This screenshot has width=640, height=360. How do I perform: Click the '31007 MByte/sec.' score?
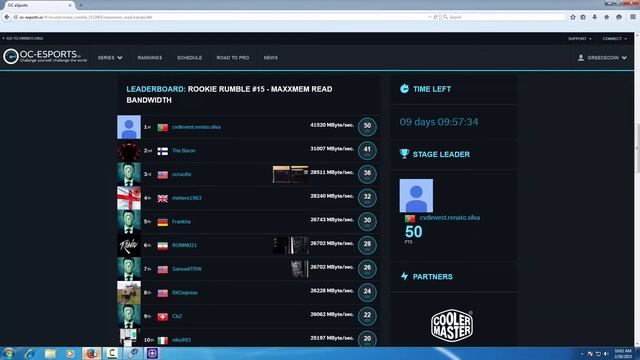(332, 149)
